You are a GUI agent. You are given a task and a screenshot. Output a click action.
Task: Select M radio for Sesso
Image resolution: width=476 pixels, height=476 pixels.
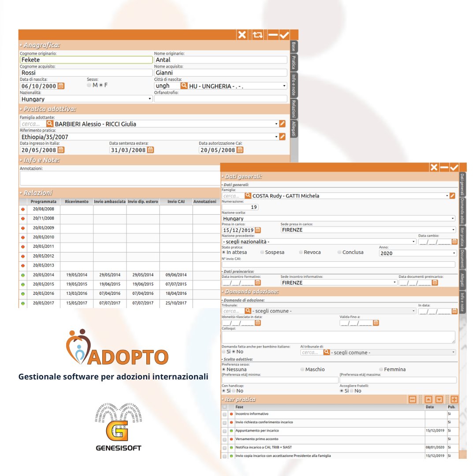click(x=89, y=85)
